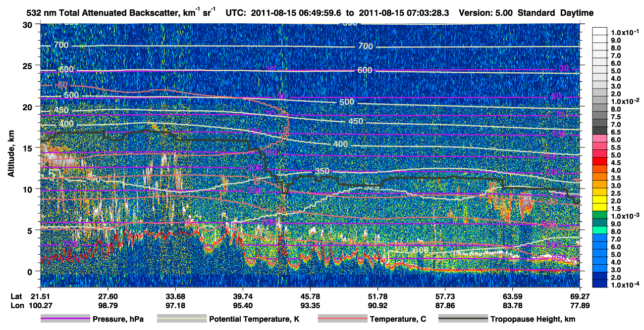The image size is (644, 330).
Task: Click the longitude value "100.27"
Action: [41, 305]
